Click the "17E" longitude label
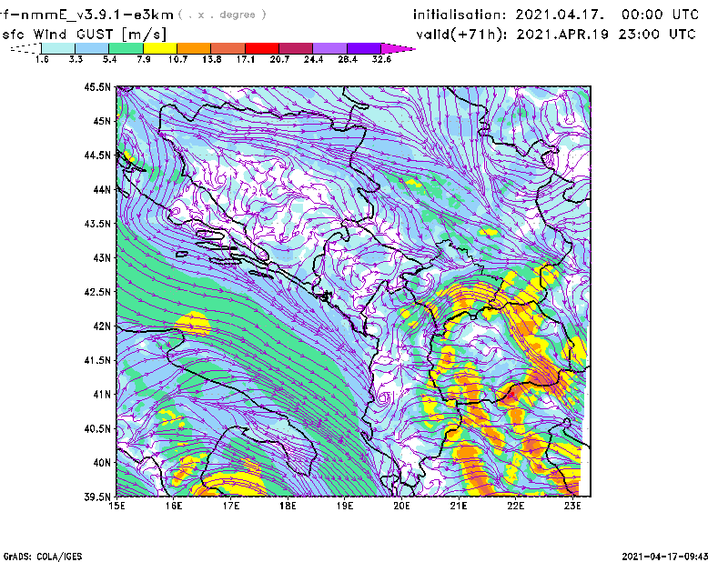This screenshot has height=562, width=728. (x=231, y=506)
